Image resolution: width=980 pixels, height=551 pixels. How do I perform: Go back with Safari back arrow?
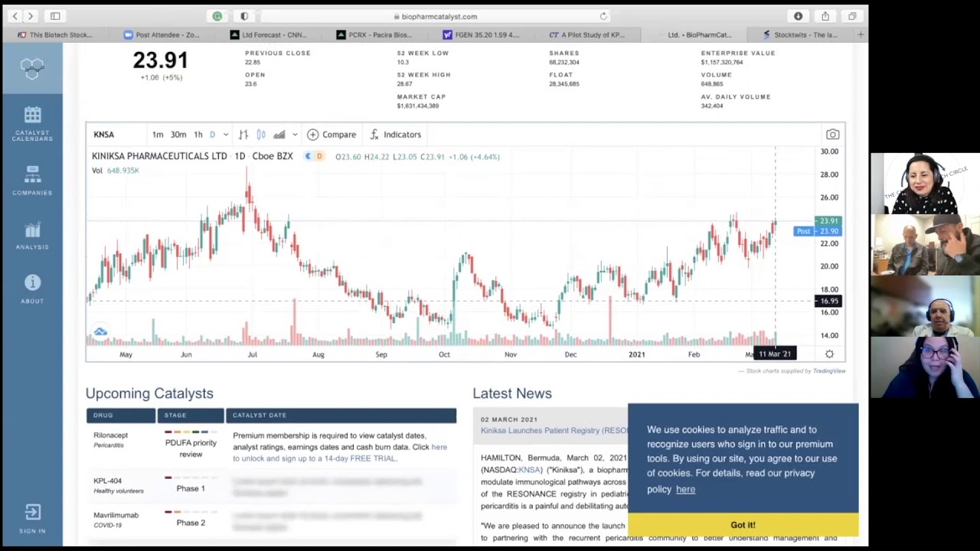15,16
